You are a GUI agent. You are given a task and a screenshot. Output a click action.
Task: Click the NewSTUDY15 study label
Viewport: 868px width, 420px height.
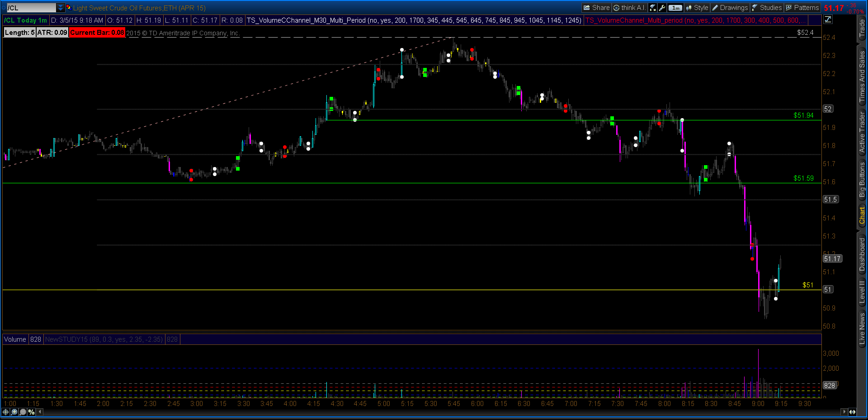coord(104,339)
